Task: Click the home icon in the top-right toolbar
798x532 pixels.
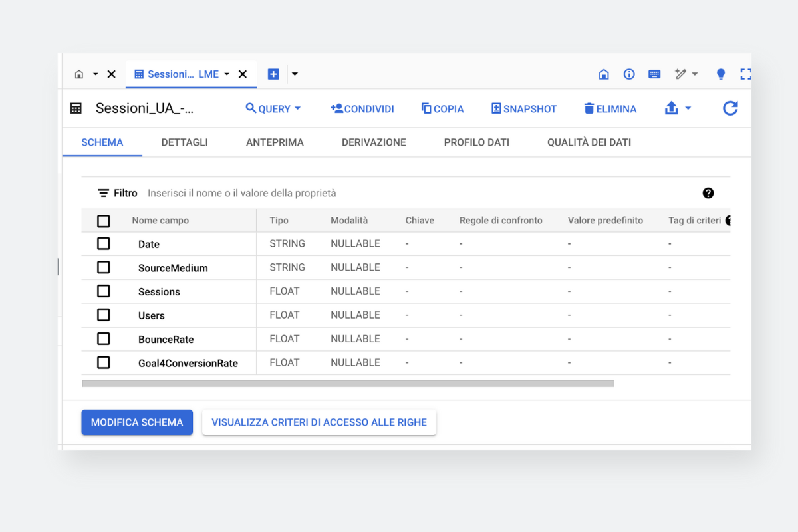Action: pyautogui.click(x=604, y=74)
